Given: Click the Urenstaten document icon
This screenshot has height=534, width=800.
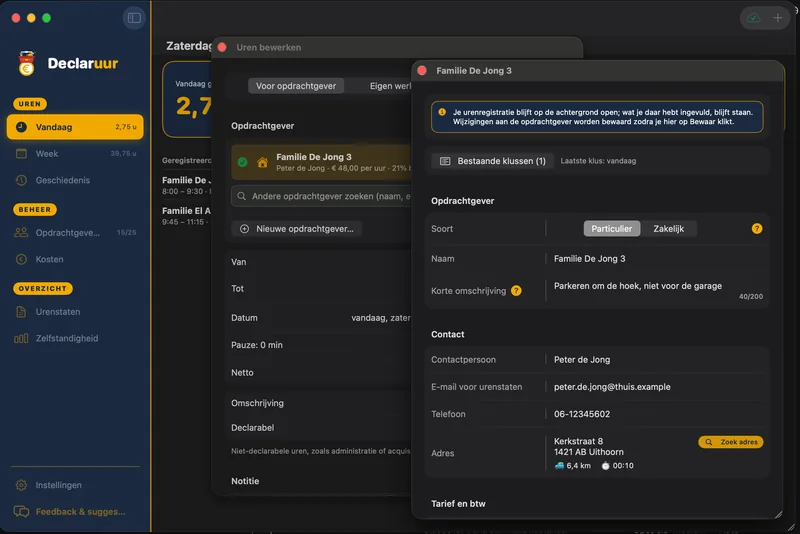Looking at the screenshot, I should click(21, 312).
